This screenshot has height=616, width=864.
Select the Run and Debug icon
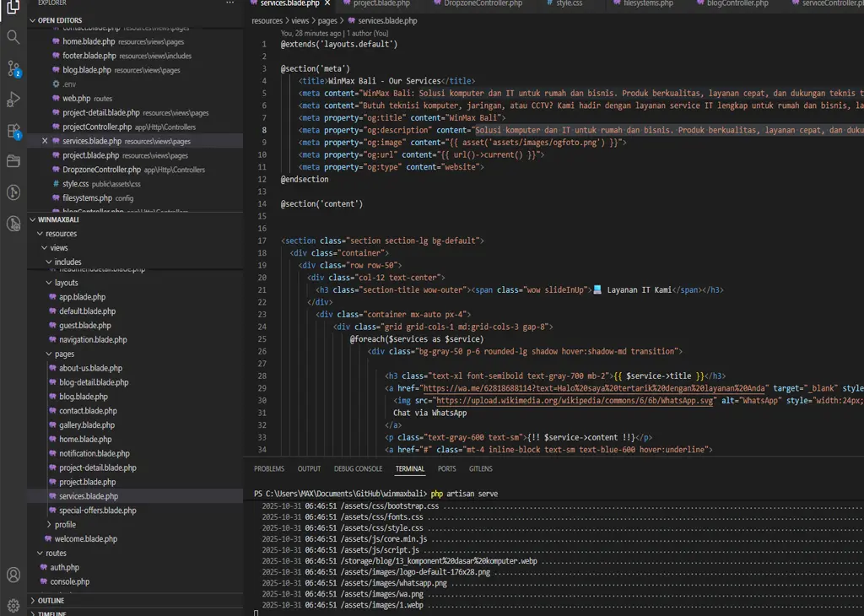[13, 100]
